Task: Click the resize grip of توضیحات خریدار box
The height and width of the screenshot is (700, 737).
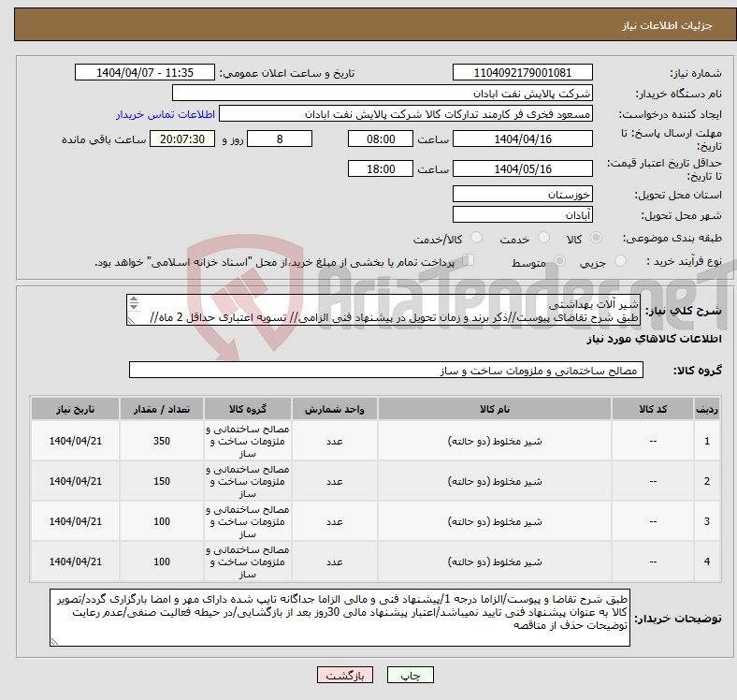Action: coord(54,641)
